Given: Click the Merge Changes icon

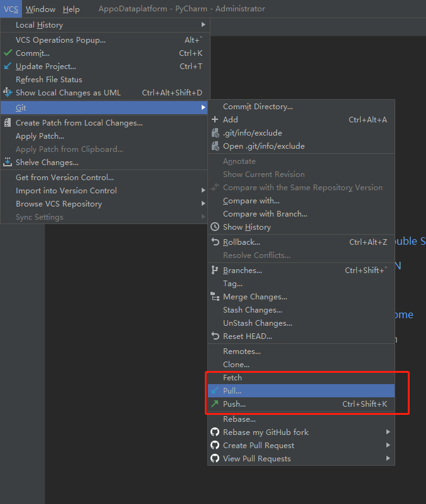Looking at the screenshot, I should tap(215, 296).
